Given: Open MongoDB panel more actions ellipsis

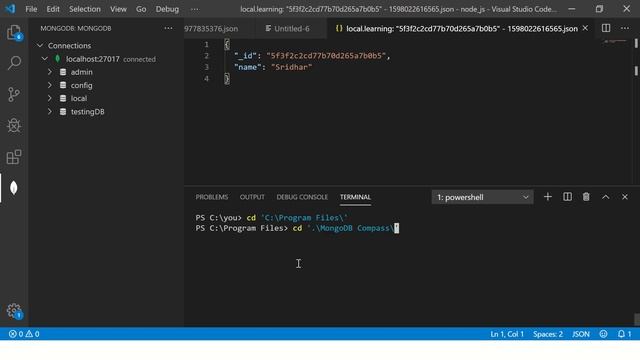Looking at the screenshot, I should [x=168, y=28].
